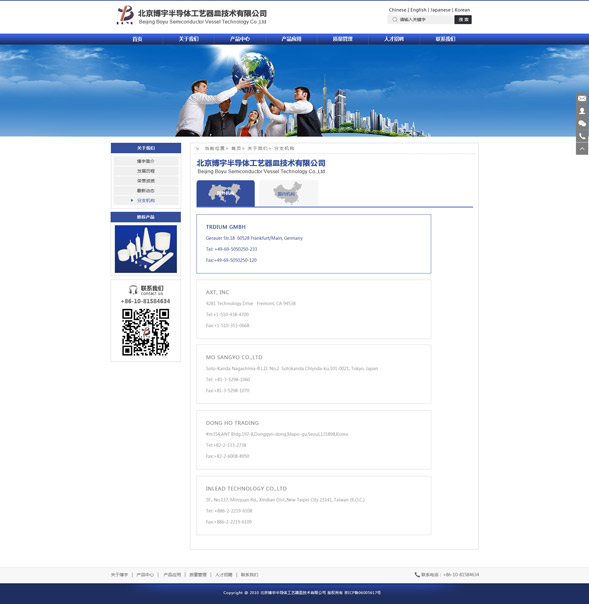Switch site language to Japanese
This screenshot has height=604, width=589.
click(440, 10)
